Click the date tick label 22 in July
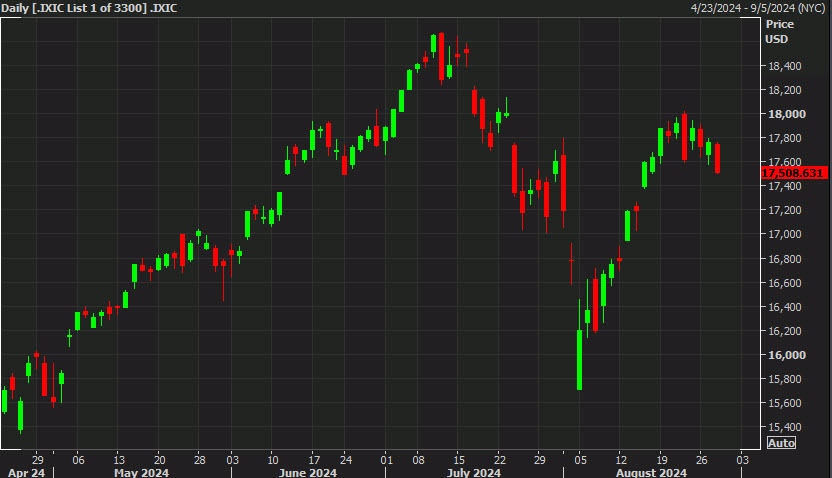832x478 pixels. 499,459
